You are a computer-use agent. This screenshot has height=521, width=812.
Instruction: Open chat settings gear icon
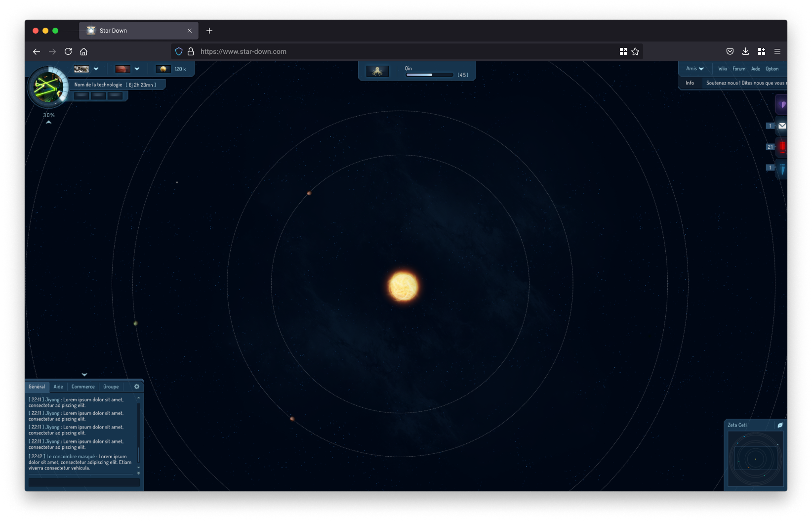coord(137,387)
